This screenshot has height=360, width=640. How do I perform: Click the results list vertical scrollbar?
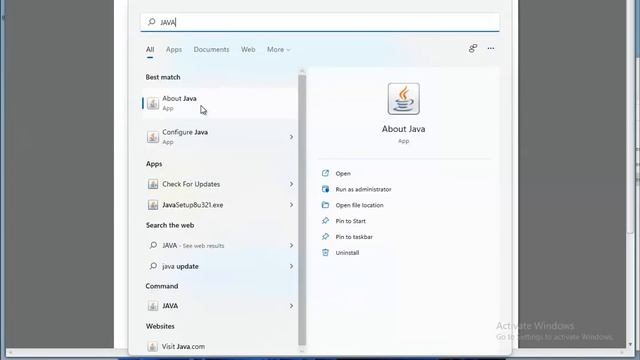pyautogui.click(x=302, y=210)
